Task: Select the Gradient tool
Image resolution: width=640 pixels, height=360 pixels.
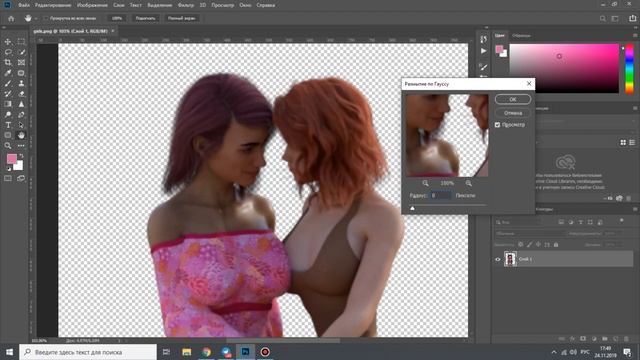Action: [8, 104]
